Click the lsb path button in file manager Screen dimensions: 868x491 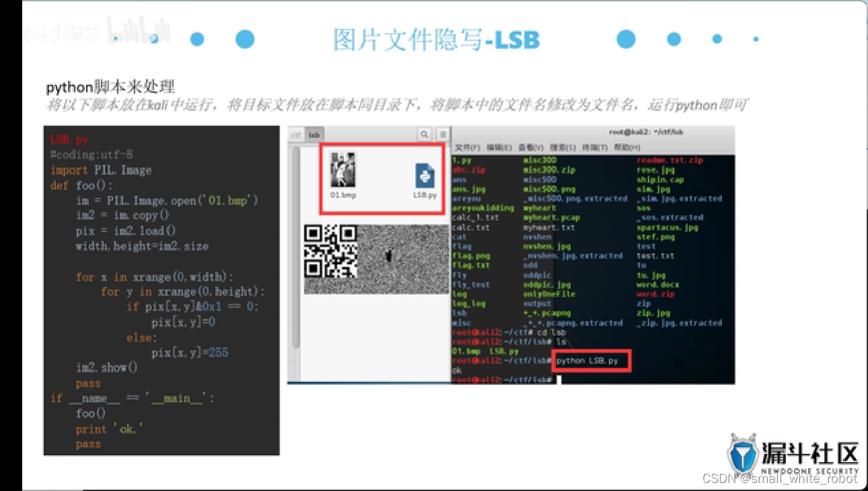tap(314, 135)
